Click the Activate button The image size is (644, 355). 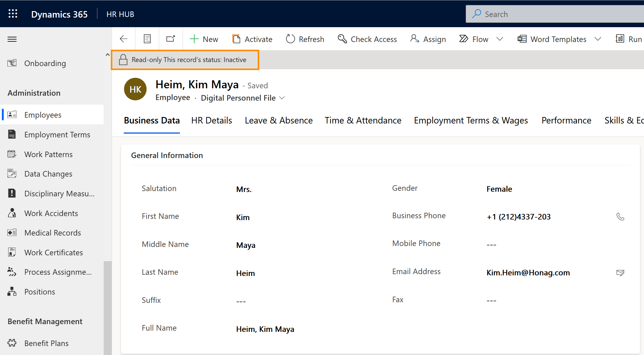[252, 39]
